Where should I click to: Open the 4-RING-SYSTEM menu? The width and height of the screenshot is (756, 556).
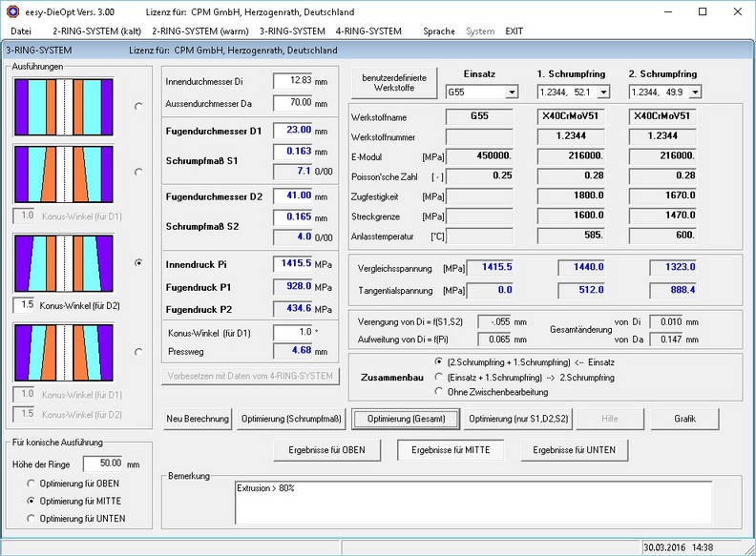click(368, 31)
